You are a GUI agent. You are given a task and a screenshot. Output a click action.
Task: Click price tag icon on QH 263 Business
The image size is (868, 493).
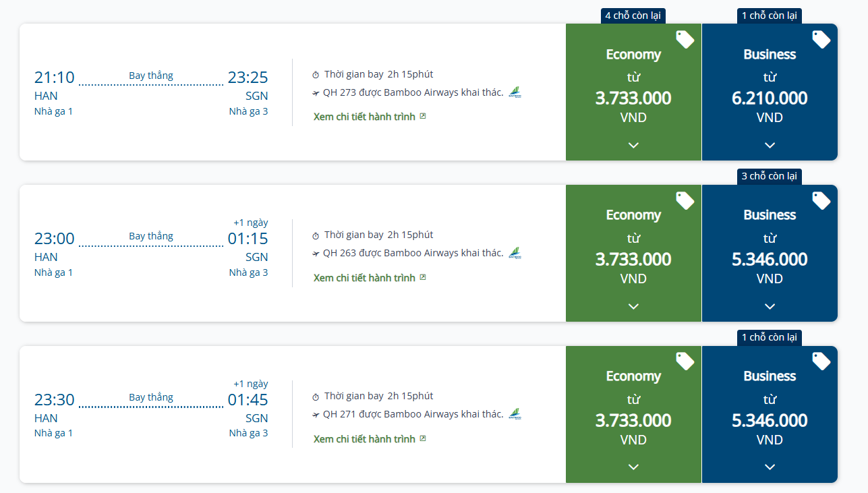pos(821,200)
